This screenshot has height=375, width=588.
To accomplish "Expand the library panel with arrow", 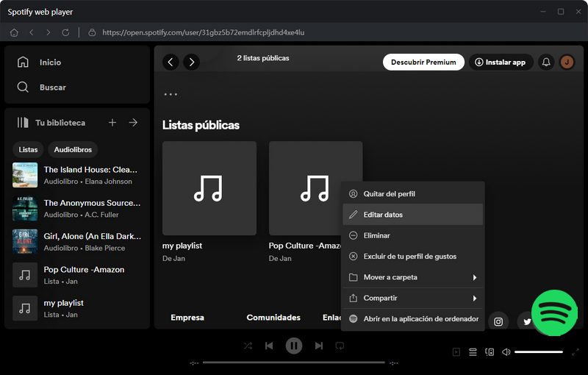I will [133, 123].
